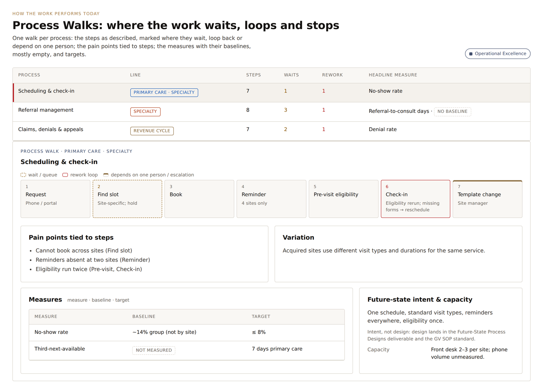Click the PROCESS column header

coord(29,75)
